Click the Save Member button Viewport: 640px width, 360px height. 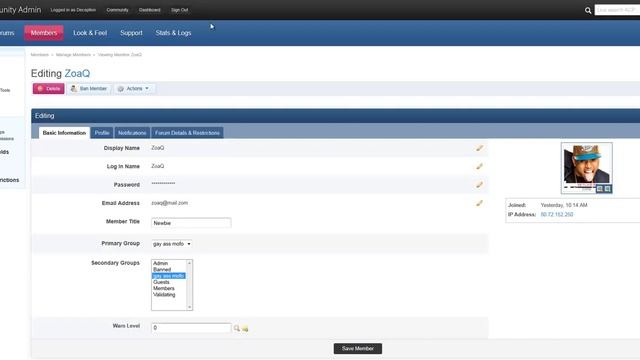click(358, 349)
